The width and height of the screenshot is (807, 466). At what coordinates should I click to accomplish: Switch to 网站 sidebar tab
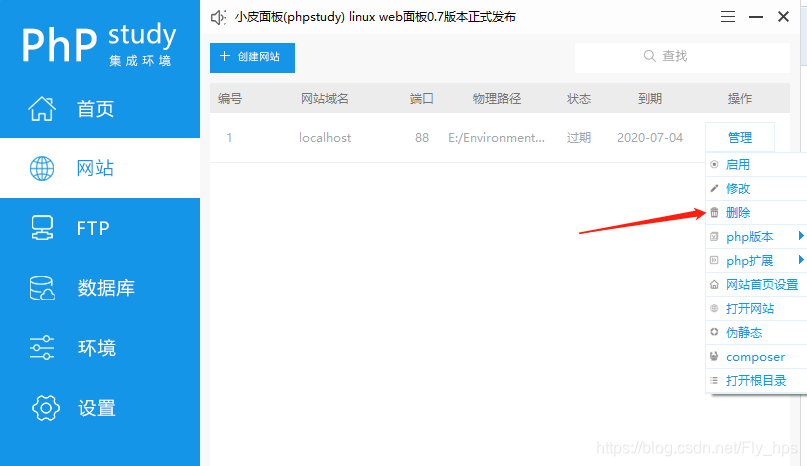coord(100,168)
